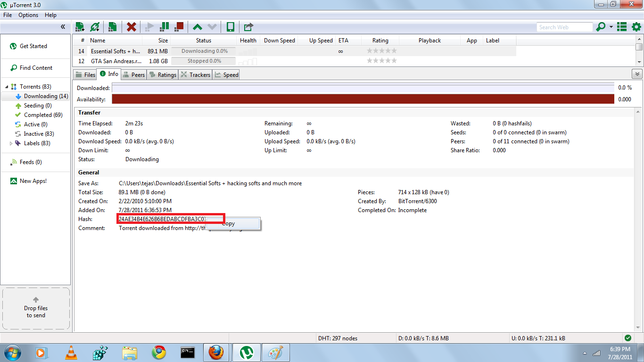Screen dimensions: 644x362
Task: Select the Info tab
Action: click(109, 74)
